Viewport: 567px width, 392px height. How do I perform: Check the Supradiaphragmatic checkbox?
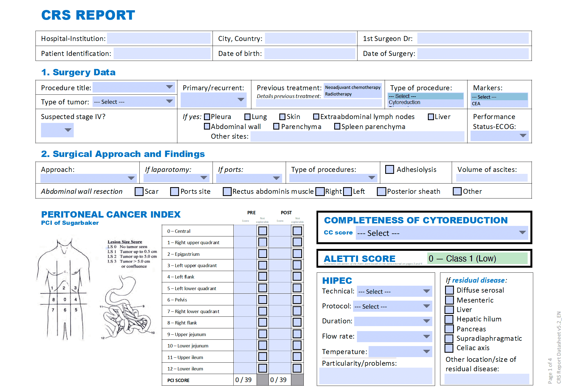pyautogui.click(x=449, y=338)
